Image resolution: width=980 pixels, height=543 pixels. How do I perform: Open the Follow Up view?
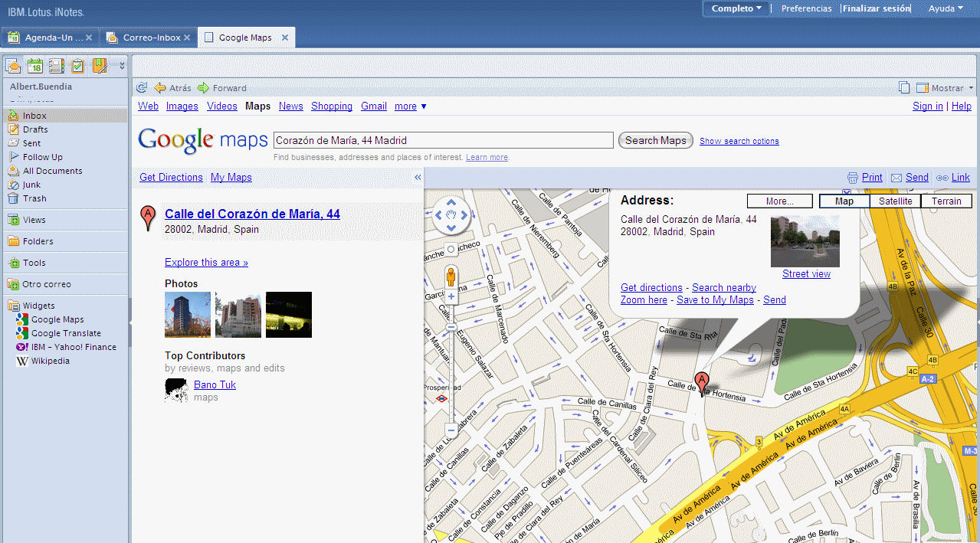coord(42,157)
